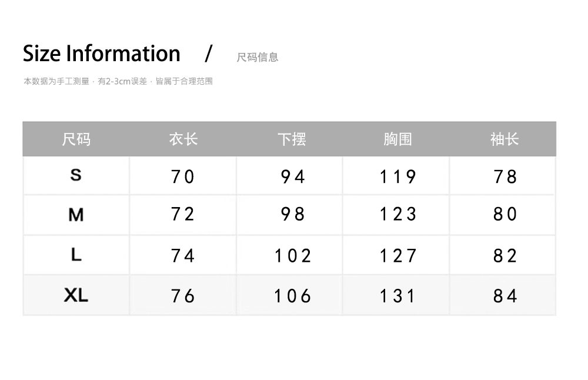Click the S size row label
This screenshot has height=380, width=588.
[76, 175]
